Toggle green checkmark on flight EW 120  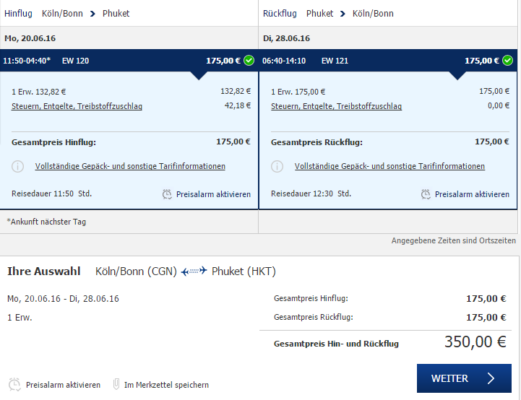tap(249, 60)
